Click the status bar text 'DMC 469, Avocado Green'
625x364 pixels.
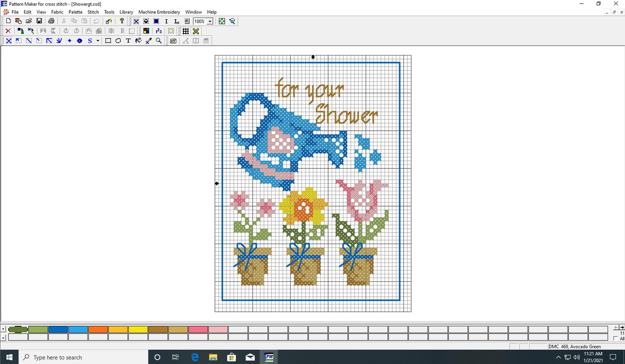[x=575, y=347]
